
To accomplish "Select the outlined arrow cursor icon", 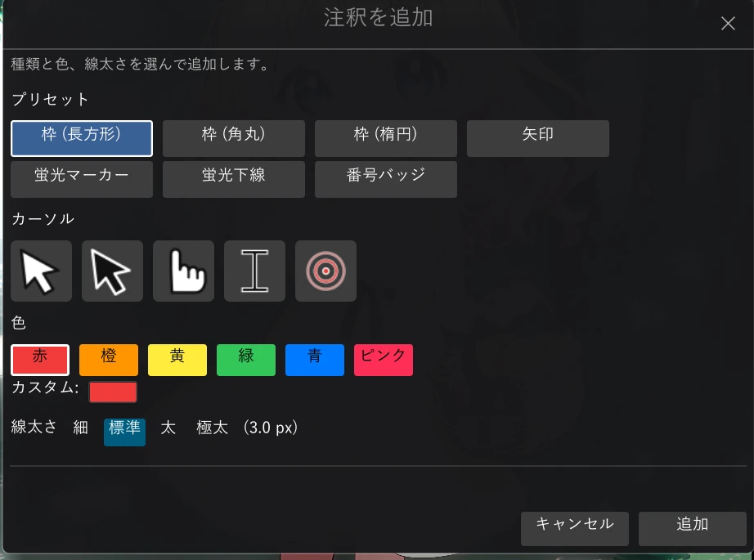I will tap(113, 271).
